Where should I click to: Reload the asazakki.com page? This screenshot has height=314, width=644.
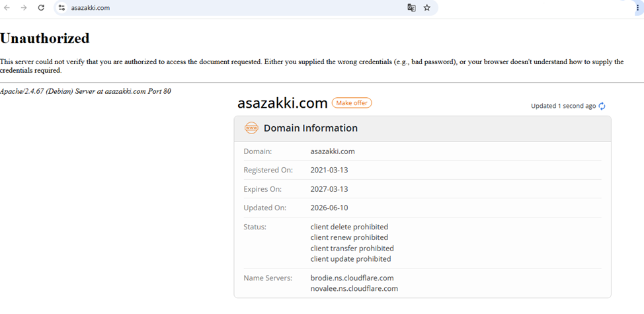point(41,7)
